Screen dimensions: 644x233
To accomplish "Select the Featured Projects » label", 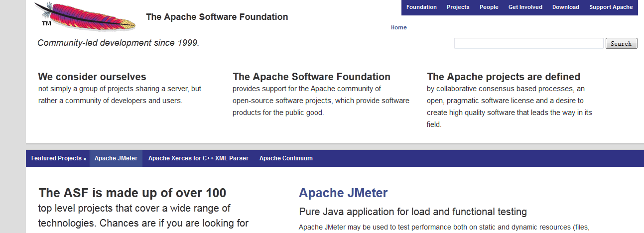I will pos(59,158).
